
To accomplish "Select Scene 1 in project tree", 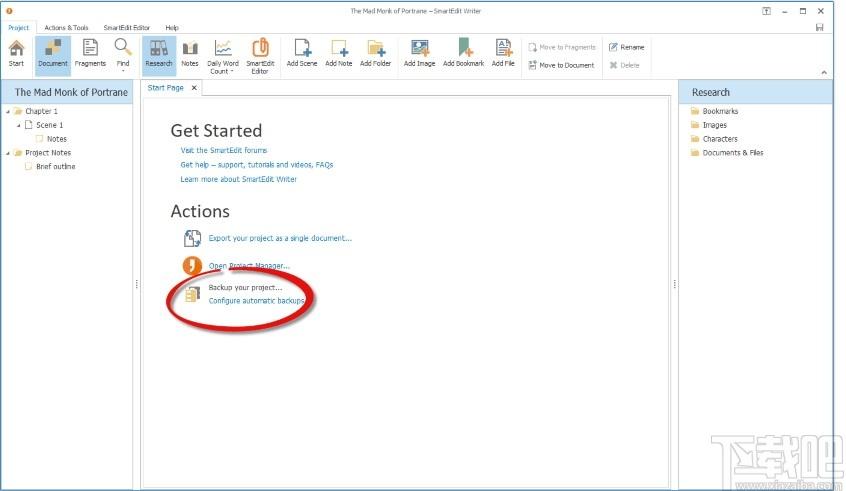I will coord(50,125).
